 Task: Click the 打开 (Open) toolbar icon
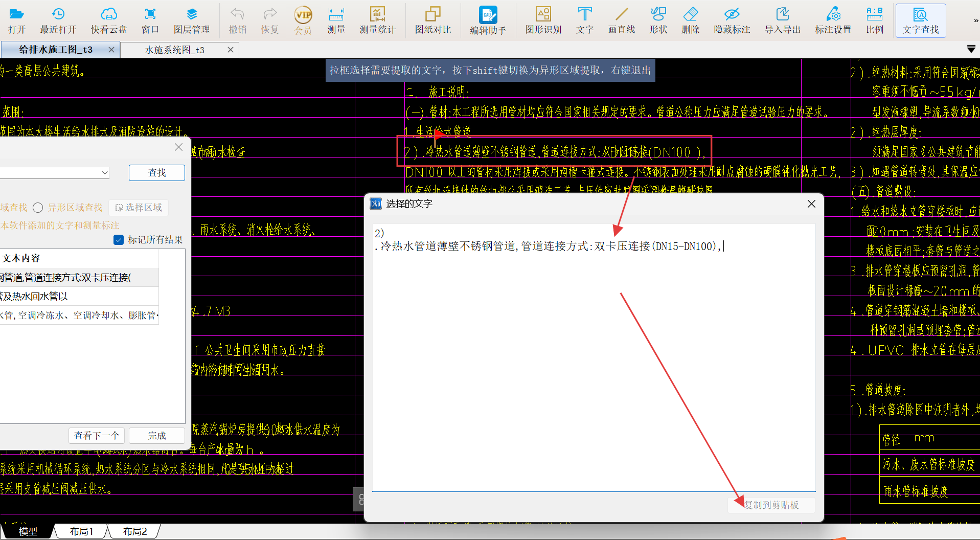(x=17, y=20)
